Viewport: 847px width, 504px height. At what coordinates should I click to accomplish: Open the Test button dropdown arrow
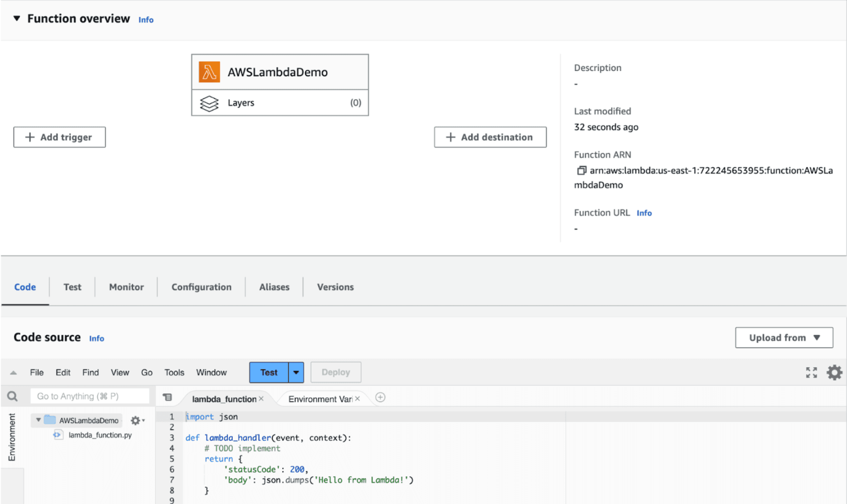click(296, 373)
